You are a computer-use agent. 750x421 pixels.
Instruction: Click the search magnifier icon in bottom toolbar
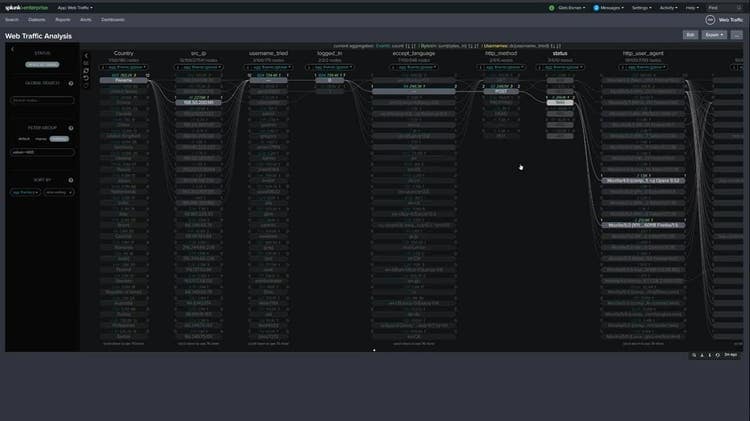(x=694, y=355)
